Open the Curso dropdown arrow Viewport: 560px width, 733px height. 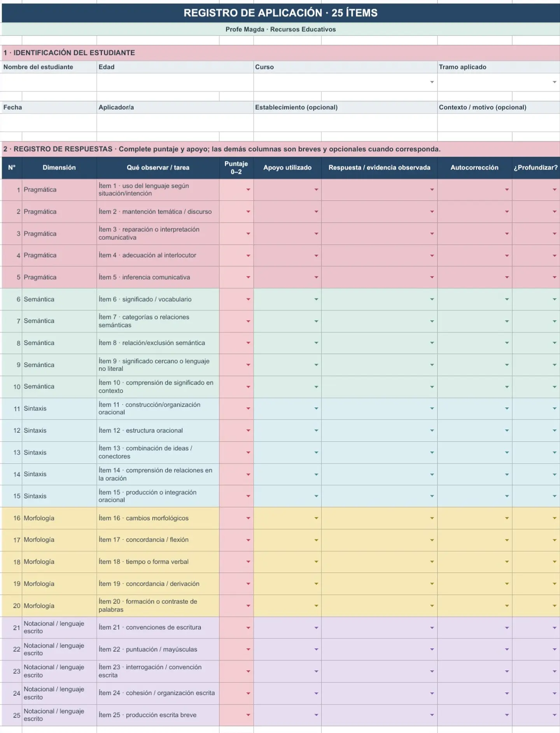(432, 82)
